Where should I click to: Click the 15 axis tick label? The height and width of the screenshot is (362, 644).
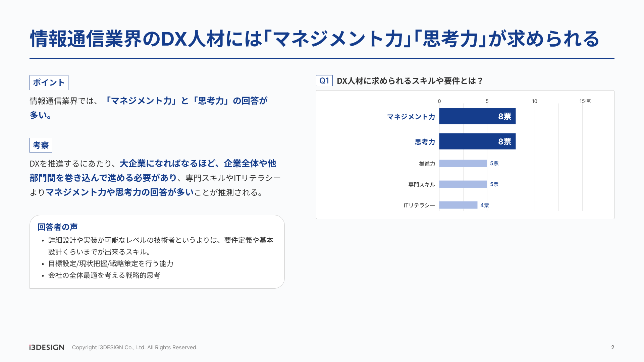(582, 101)
